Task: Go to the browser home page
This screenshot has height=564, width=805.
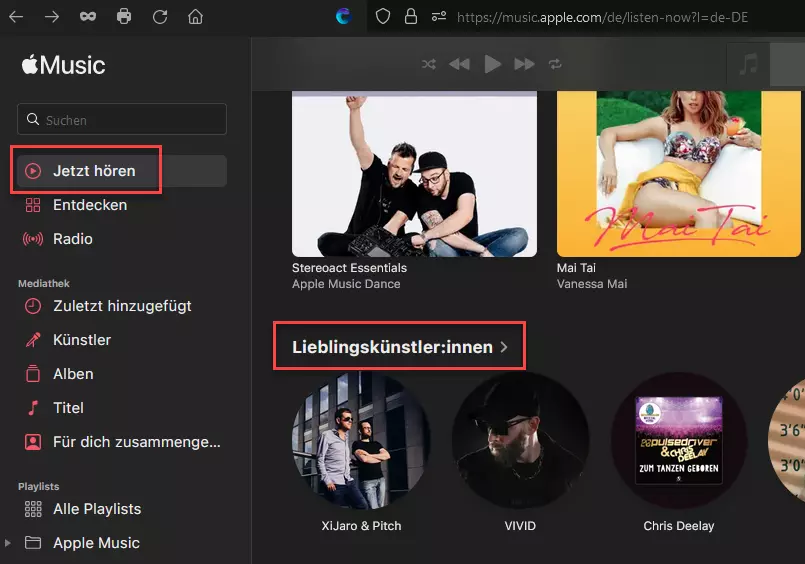Action: pos(195,17)
